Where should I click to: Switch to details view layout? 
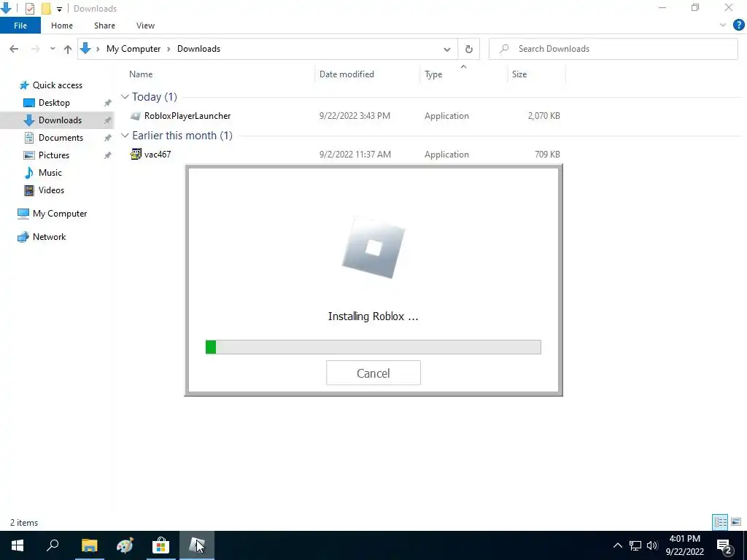720,522
